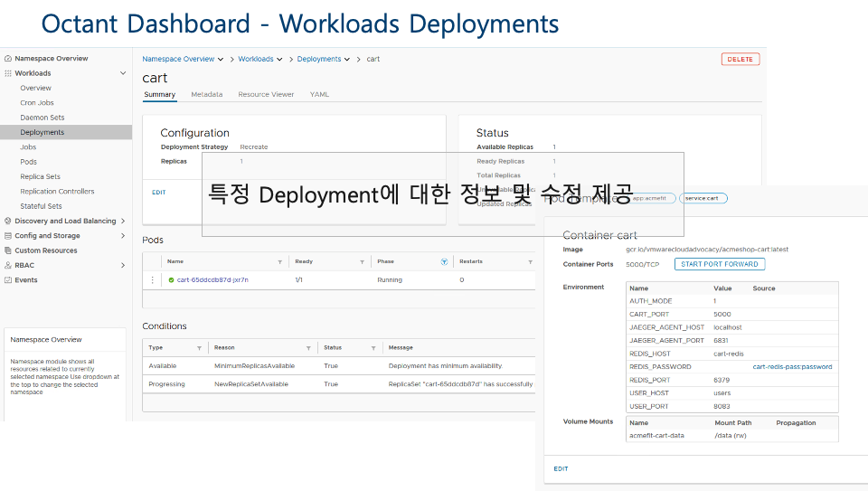Click the Recreate deployment strategy value

click(x=253, y=147)
